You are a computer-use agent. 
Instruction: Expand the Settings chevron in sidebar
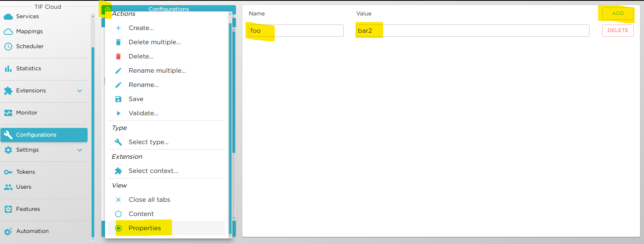coord(80,150)
